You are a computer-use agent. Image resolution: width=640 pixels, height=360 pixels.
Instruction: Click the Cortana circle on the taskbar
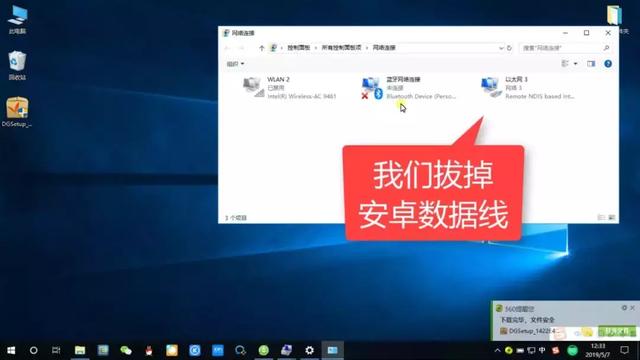(x=33, y=350)
